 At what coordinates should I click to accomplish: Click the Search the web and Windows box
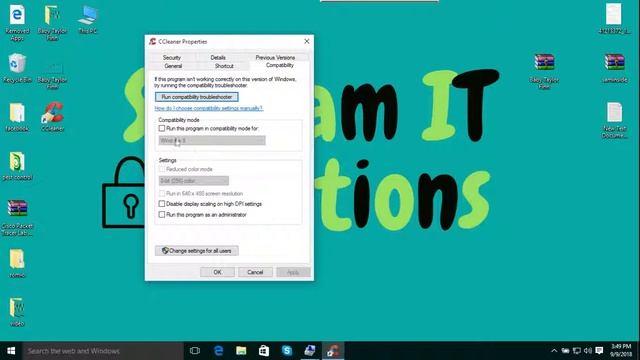tap(103, 351)
